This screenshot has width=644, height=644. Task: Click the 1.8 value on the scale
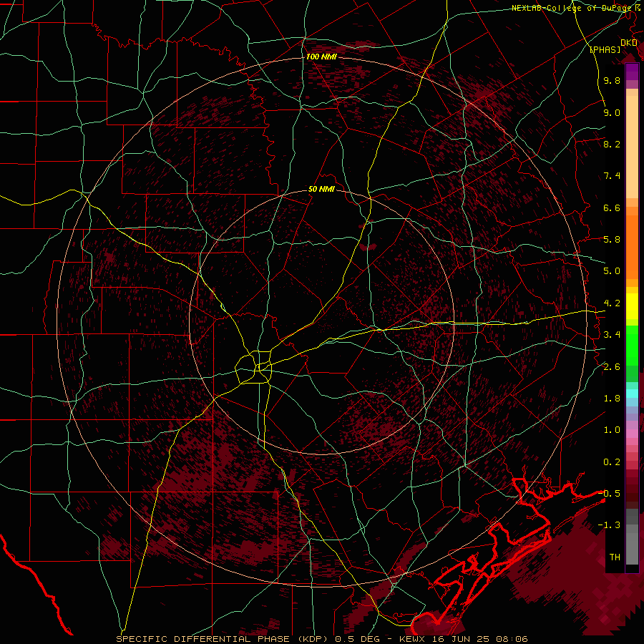point(612,399)
